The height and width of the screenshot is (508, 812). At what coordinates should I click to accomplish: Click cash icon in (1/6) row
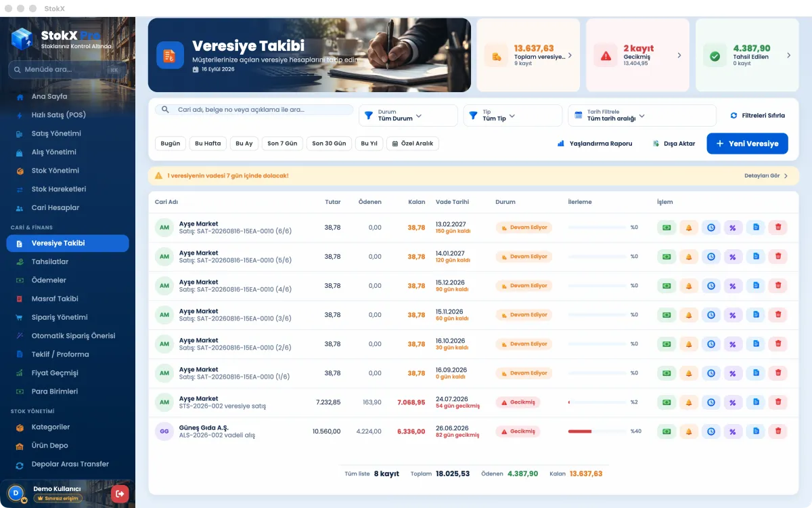(667, 373)
